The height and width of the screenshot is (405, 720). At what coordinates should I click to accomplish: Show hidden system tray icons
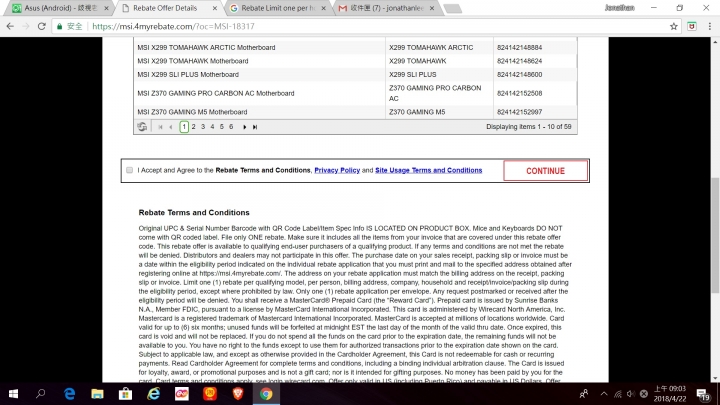[x=604, y=394]
